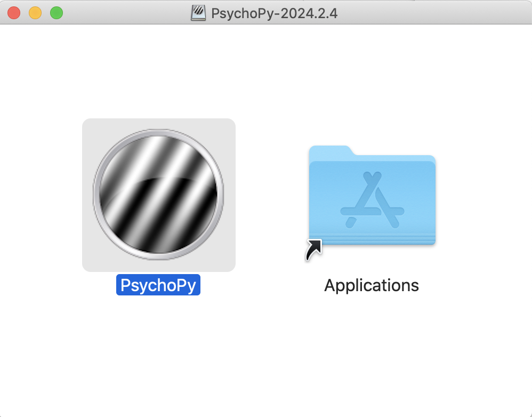The height and width of the screenshot is (417, 532).
Task: Click the highlighted PsychoPy name label
Action: click(x=158, y=285)
